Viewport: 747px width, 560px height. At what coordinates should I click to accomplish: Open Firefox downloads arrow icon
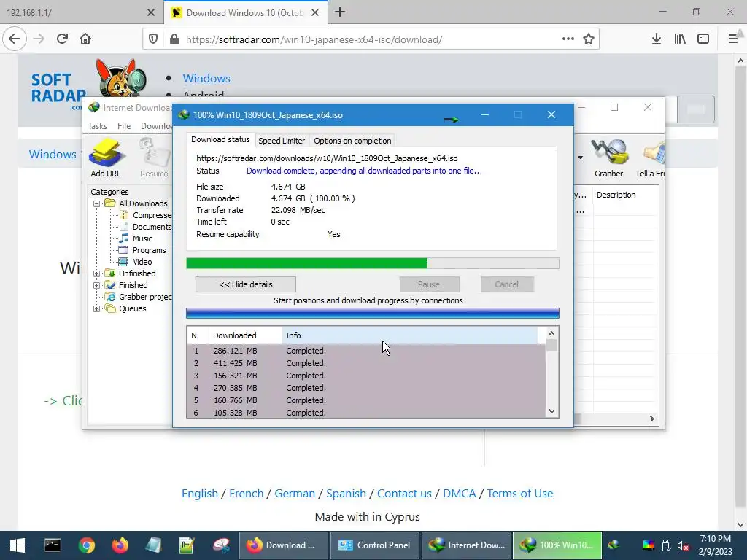click(x=657, y=39)
